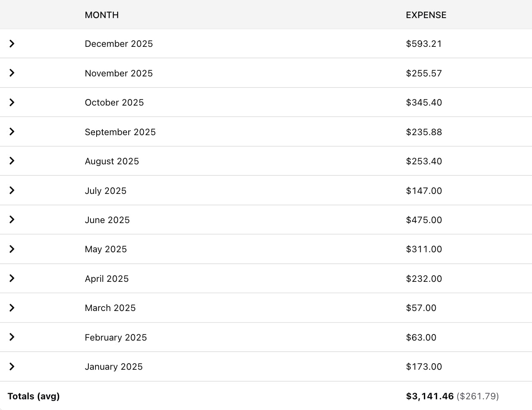Click the $3,141.46 totals amount
The width and height of the screenshot is (532, 410).
430,396
